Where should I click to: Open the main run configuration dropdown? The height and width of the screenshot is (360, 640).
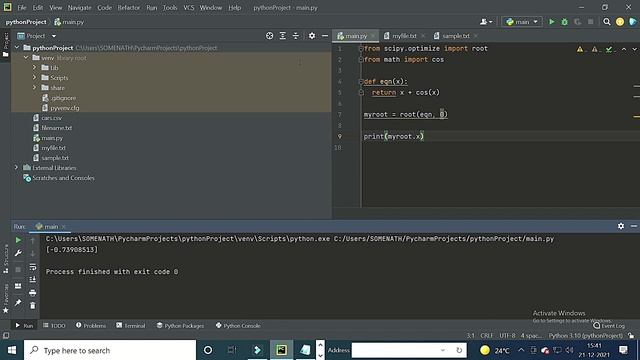coord(522,22)
